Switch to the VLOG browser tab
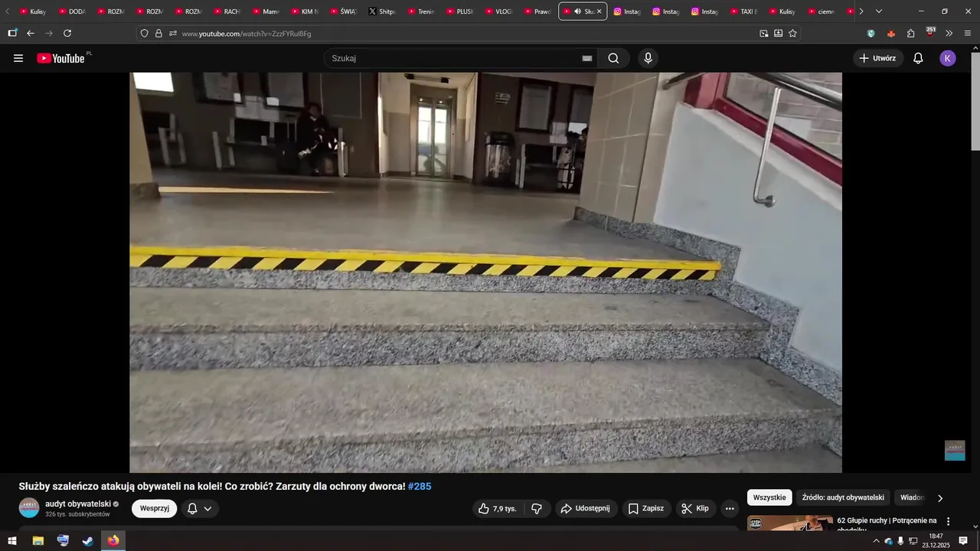 tap(499, 11)
